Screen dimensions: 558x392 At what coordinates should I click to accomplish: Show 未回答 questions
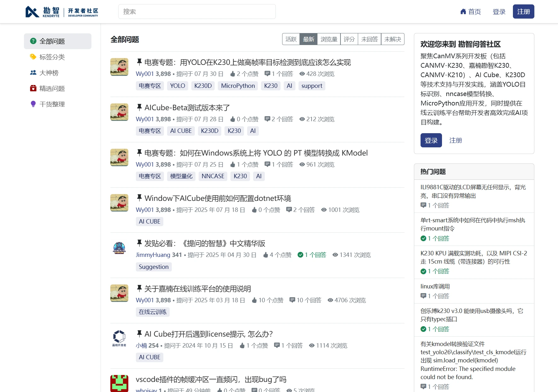(369, 39)
